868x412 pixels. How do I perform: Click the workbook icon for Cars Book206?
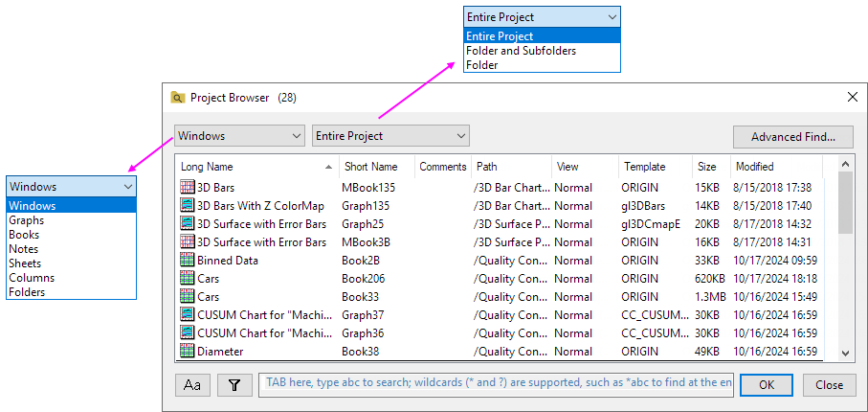(x=188, y=279)
